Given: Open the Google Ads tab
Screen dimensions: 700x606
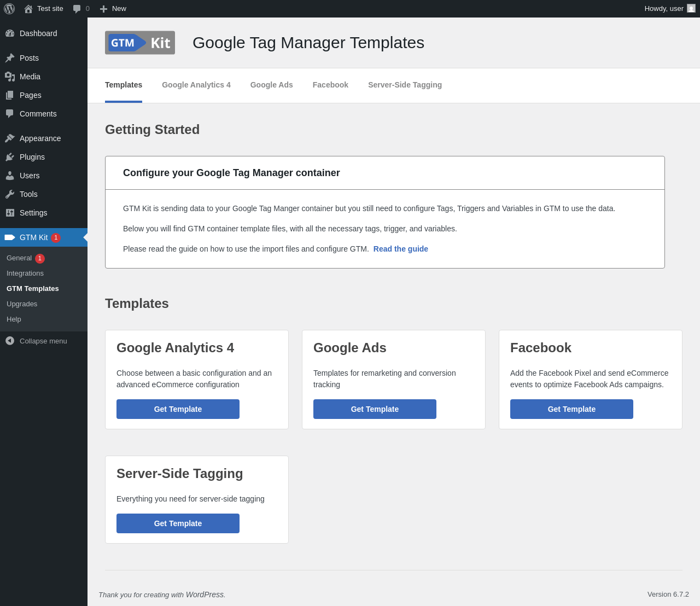Looking at the screenshot, I should [272, 85].
